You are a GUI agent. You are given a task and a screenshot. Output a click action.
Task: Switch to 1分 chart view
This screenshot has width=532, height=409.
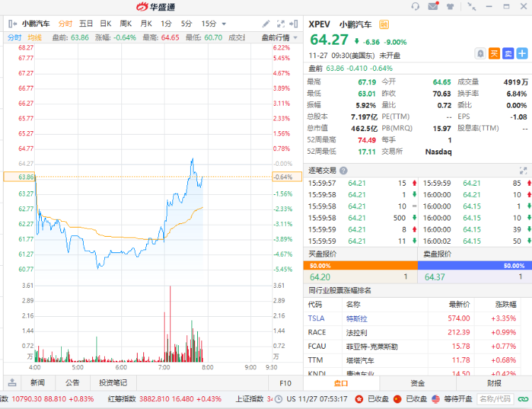coord(166,23)
